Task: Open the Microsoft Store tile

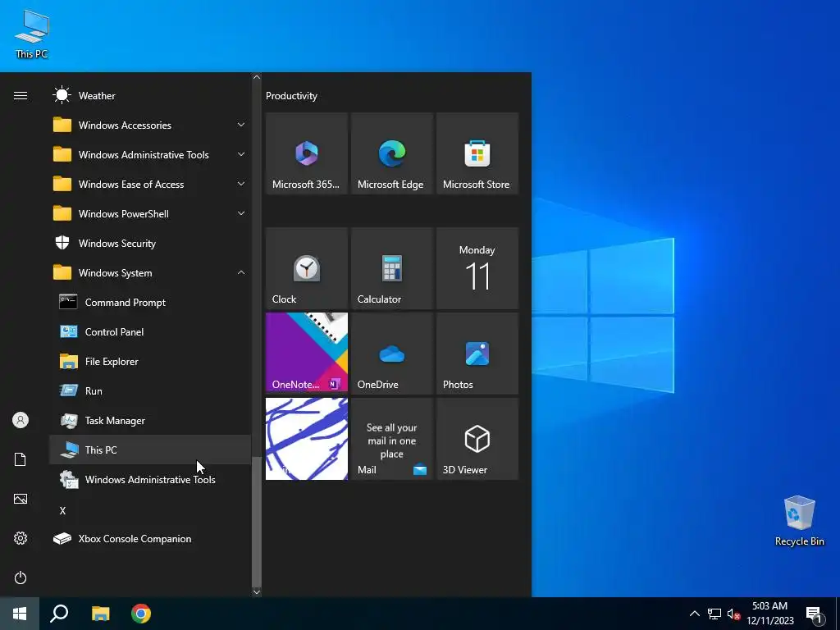Action: pos(477,153)
